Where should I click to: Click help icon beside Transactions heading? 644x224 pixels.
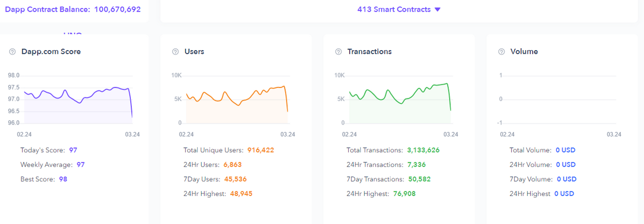point(338,52)
